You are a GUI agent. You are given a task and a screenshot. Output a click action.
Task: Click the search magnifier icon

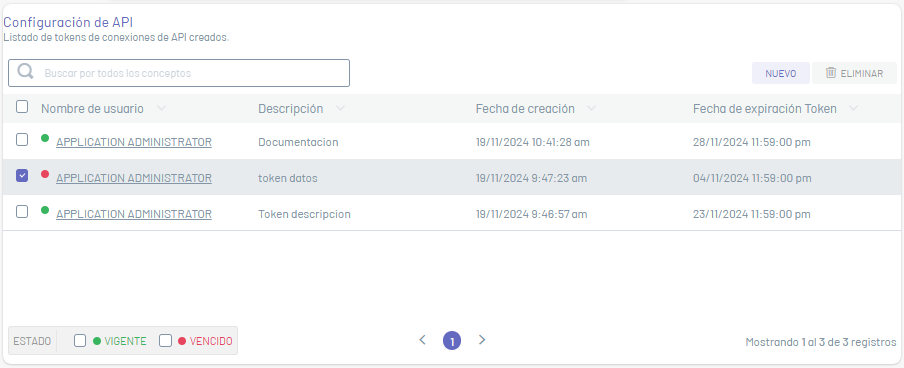(25, 72)
